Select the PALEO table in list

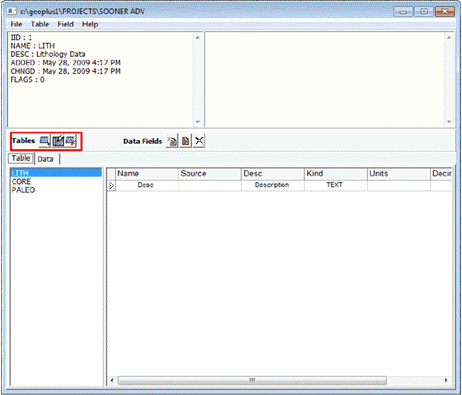point(23,190)
